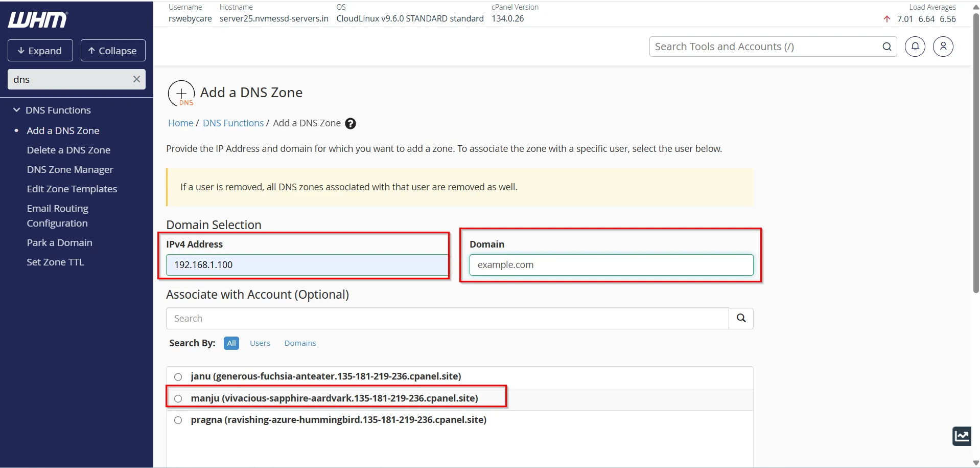Screen dimensions: 980x468
Task: Focus the IPv4 Address input field
Action: 307,265
